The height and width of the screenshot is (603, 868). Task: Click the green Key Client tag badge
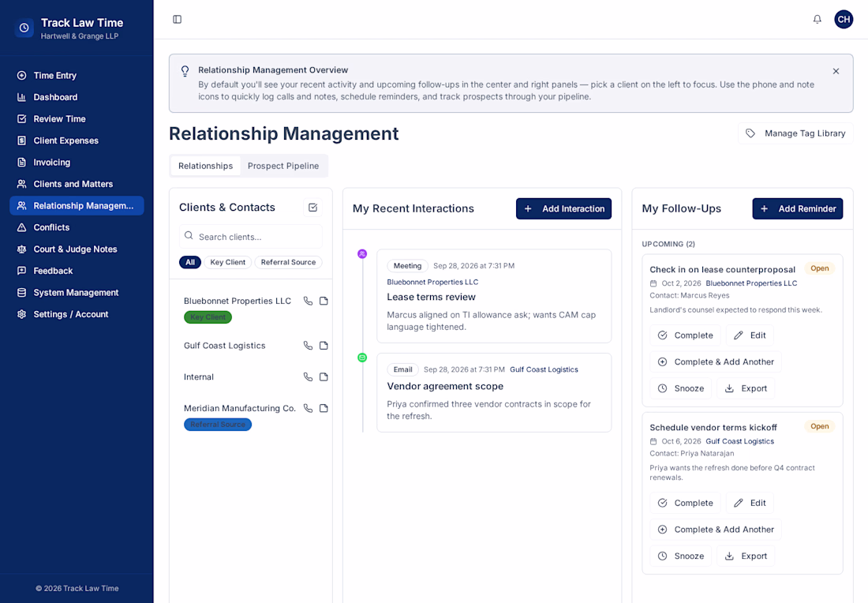(x=208, y=317)
